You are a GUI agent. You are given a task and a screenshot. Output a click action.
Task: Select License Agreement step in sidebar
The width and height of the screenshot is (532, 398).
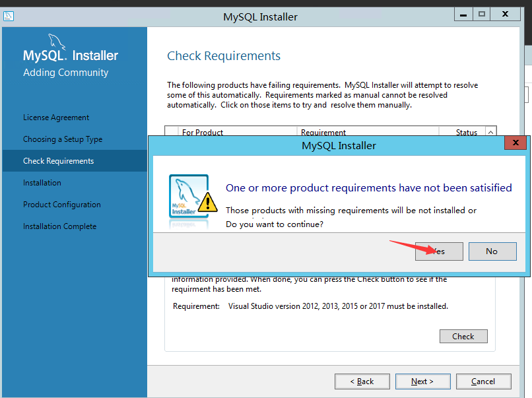[x=56, y=117]
